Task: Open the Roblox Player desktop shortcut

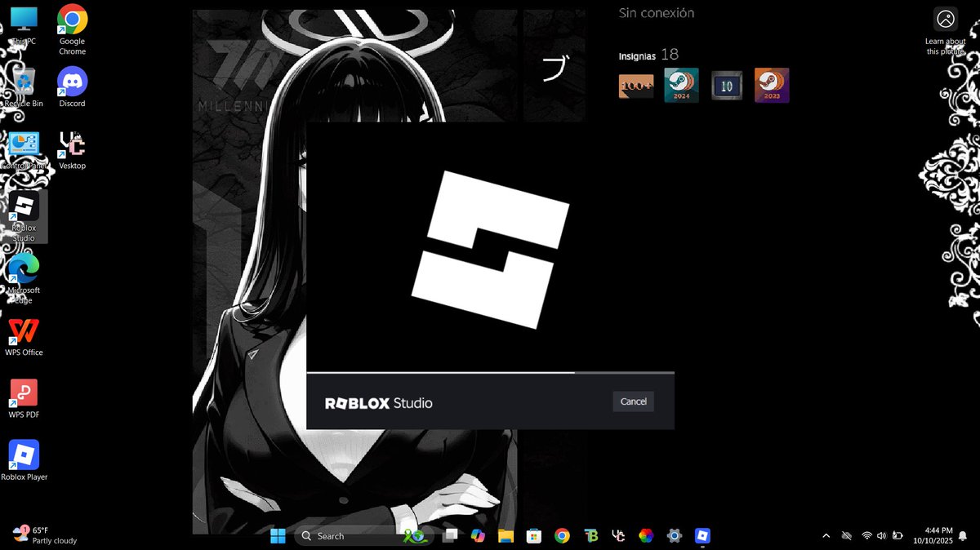Action: click(x=24, y=460)
